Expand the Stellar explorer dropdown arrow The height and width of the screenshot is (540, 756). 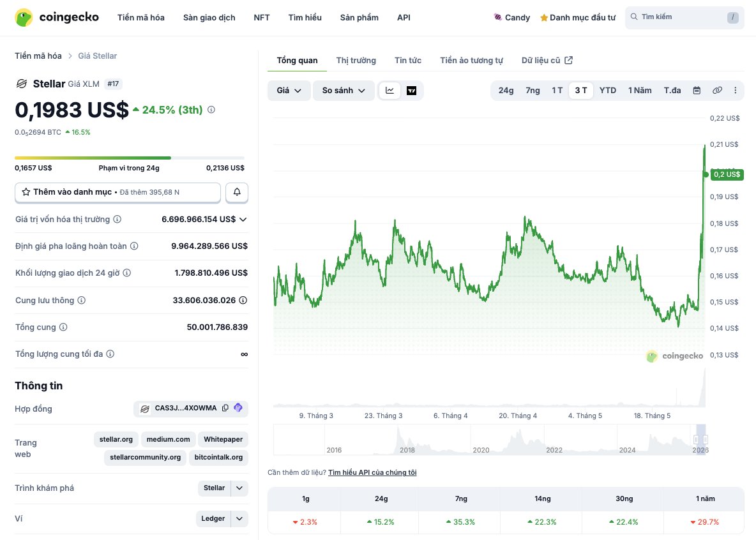click(x=239, y=488)
